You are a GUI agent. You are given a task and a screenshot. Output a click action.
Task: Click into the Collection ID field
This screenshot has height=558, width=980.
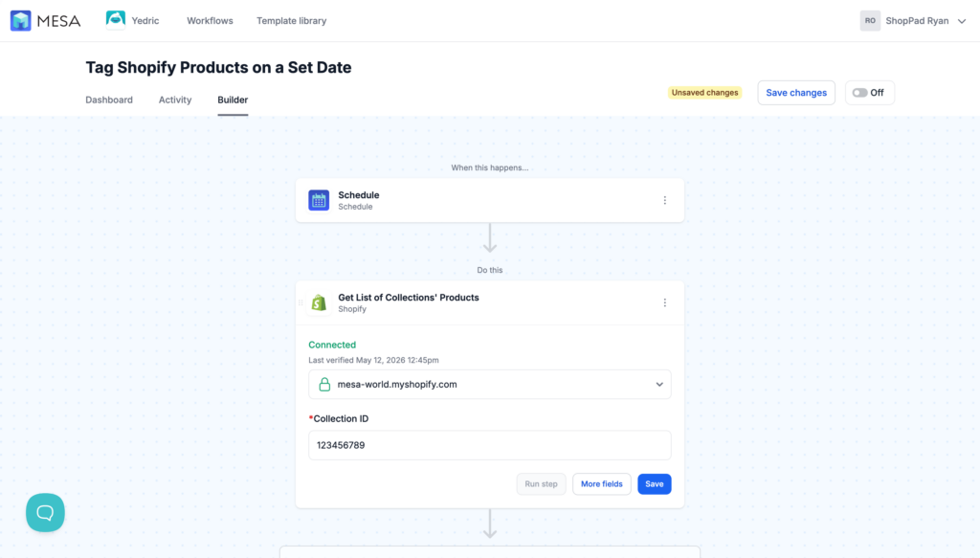click(x=490, y=445)
